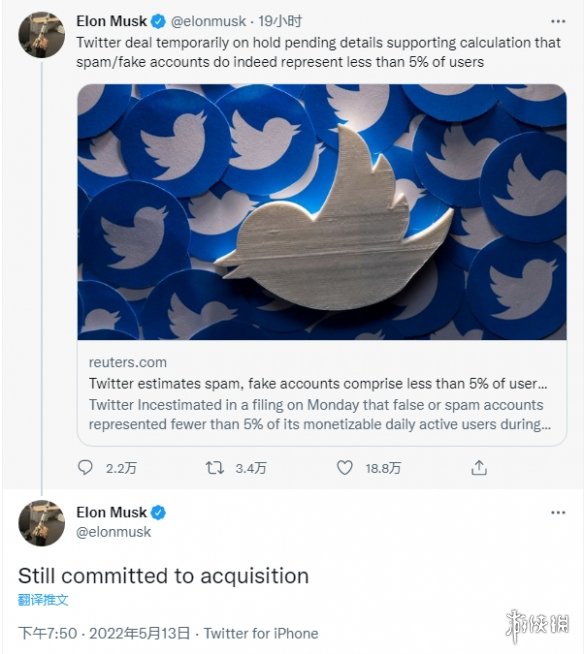Click the 18.8万 likes count
584x654 pixels.
click(x=383, y=468)
